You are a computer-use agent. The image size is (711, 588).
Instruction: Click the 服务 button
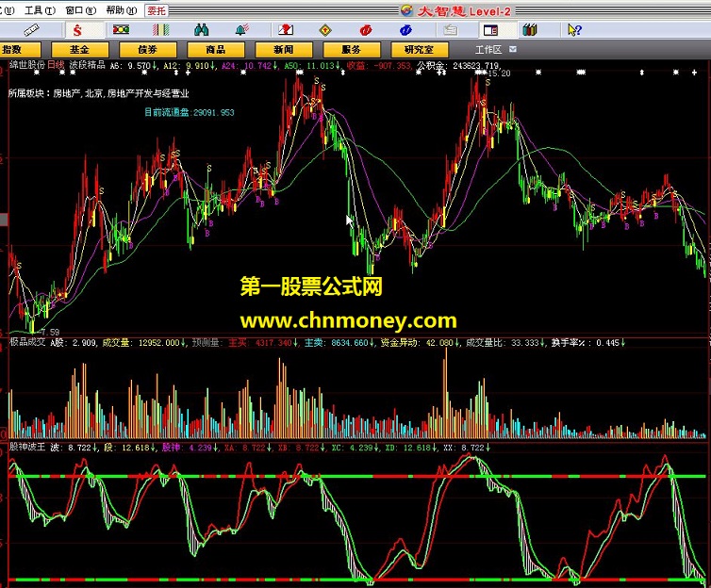click(352, 49)
